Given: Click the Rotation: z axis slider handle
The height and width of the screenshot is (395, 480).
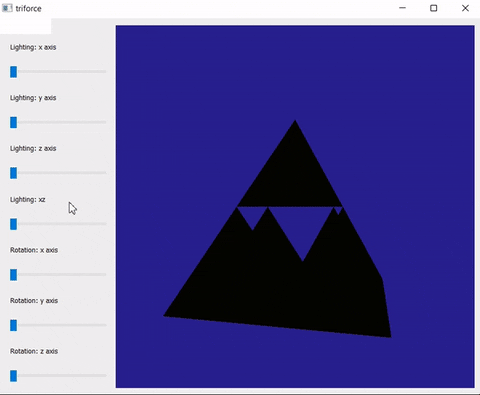Looking at the screenshot, I should point(13,376).
